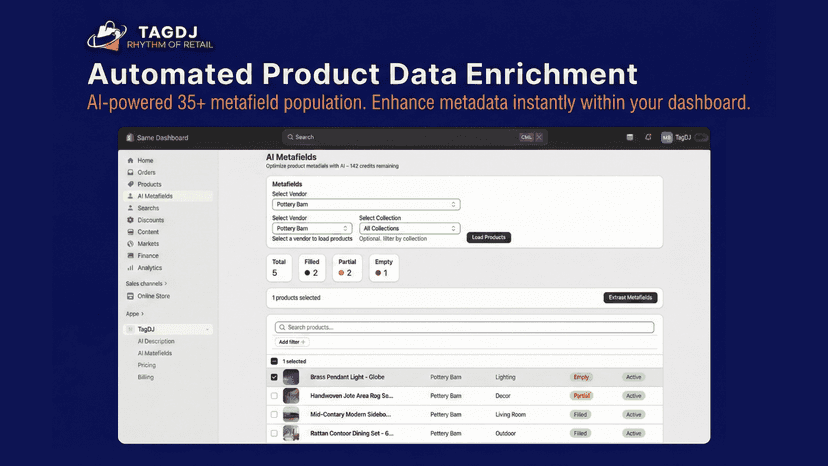Click the Partial status badge on Handwoven row
The image size is (828, 466).
581,396
